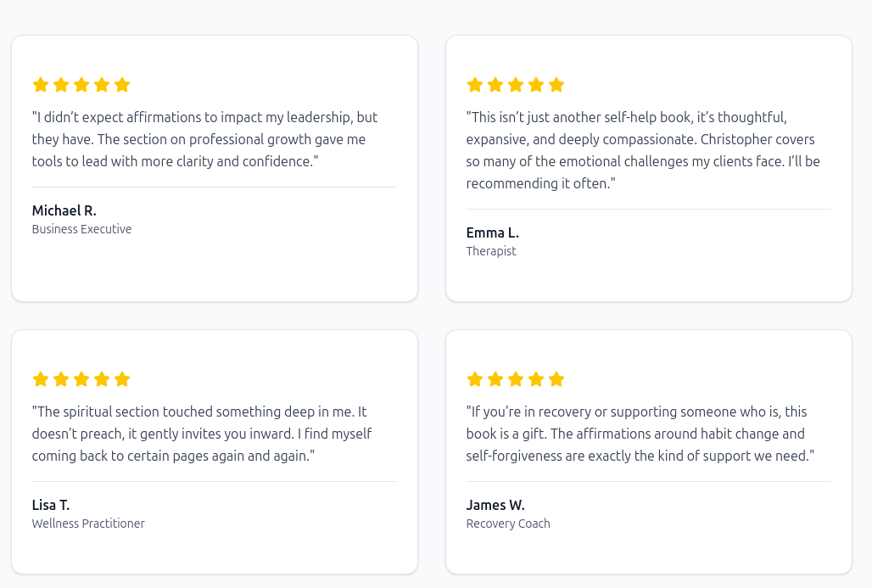Click the spiritual section quote text

202,434
